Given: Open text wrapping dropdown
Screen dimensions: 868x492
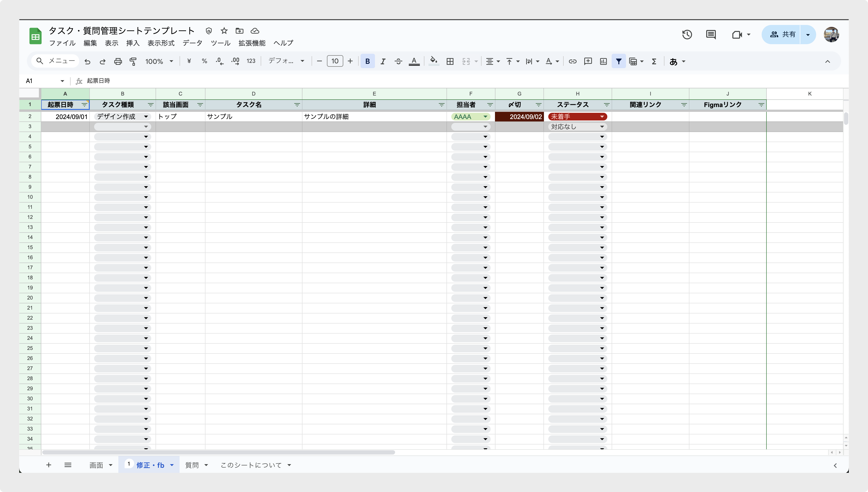Looking at the screenshot, I should pyautogui.click(x=532, y=61).
